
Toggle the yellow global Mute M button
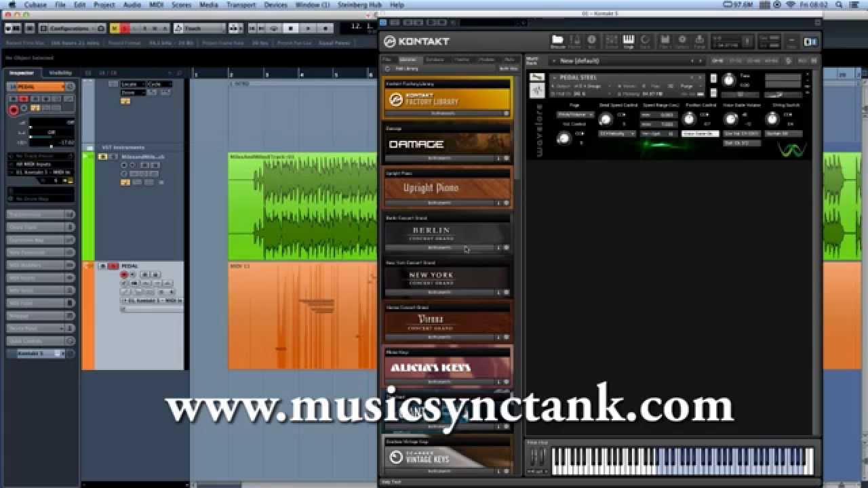click(x=115, y=28)
